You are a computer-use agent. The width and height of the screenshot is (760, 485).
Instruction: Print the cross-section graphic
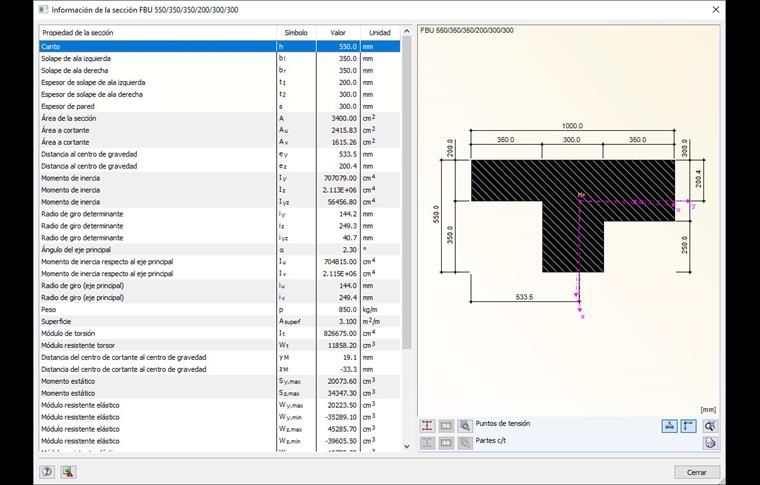[710, 442]
